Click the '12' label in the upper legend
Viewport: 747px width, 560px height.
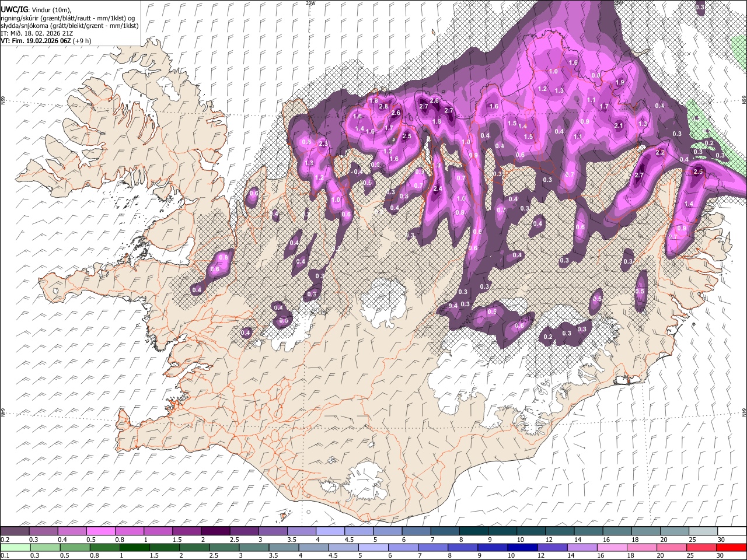pyautogui.click(x=549, y=540)
